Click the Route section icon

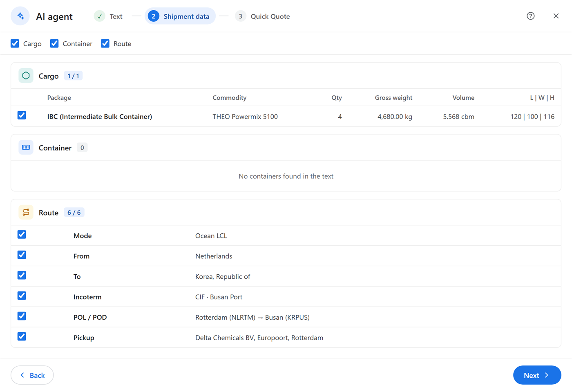click(26, 213)
